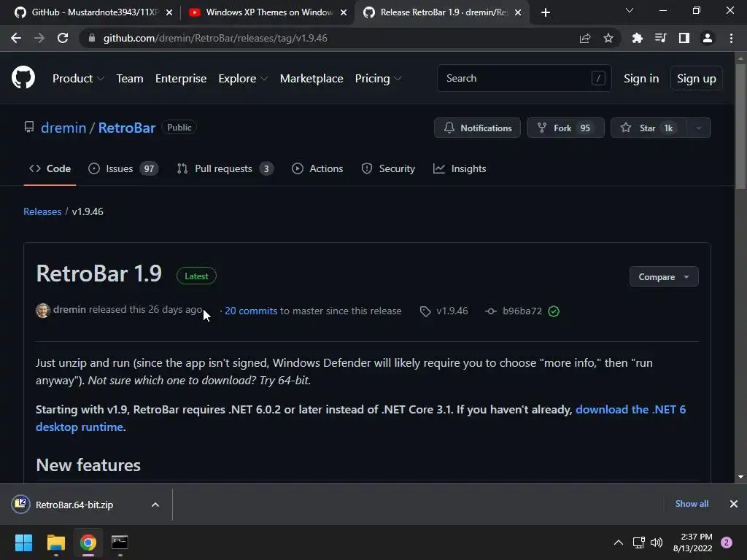This screenshot has height=560, width=747.
Task: Open the downloaded RetroBar.64-bit.zip file
Action: tap(74, 505)
